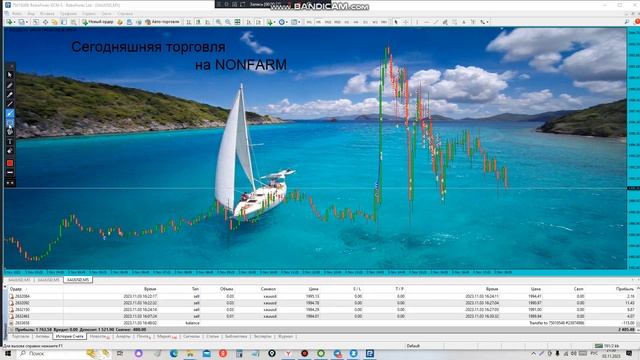The width and height of the screenshot is (640, 360).
Task: Select the pen in drawing toolbar
Action: point(10,85)
